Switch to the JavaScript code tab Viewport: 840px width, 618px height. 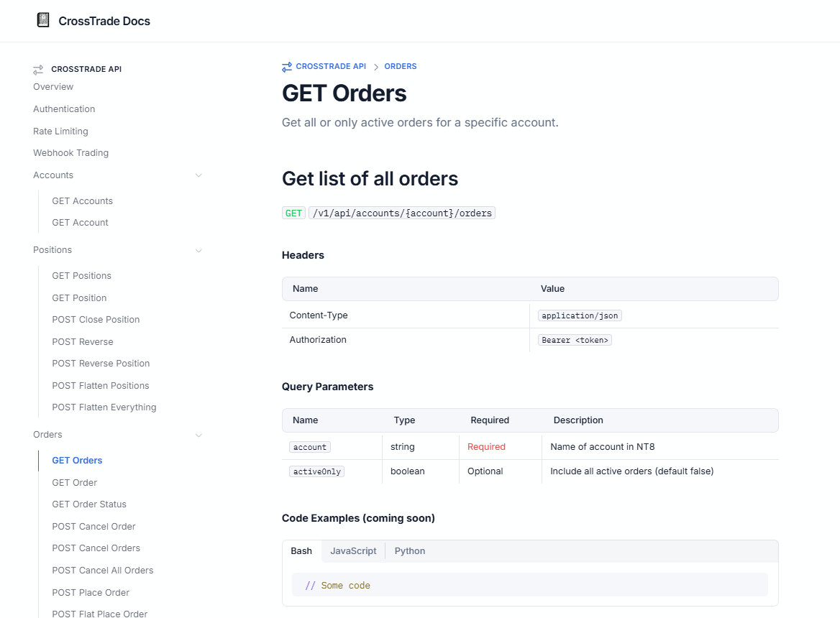point(353,550)
